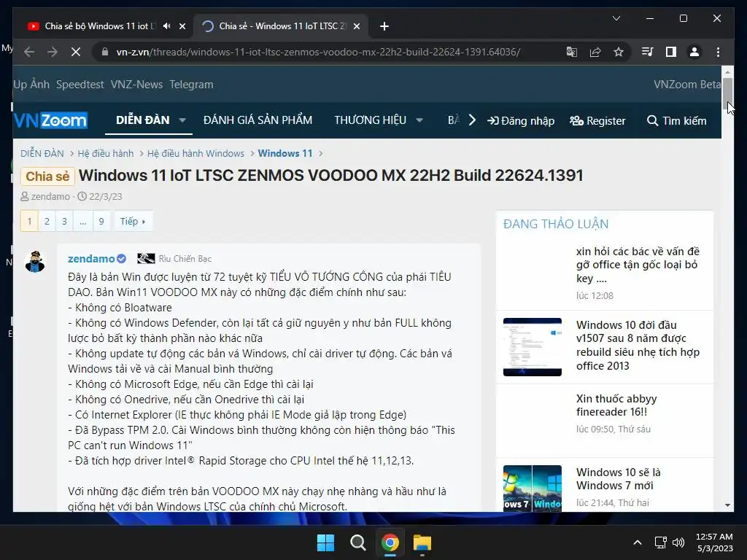Open File Explorer from taskbar

(x=422, y=542)
